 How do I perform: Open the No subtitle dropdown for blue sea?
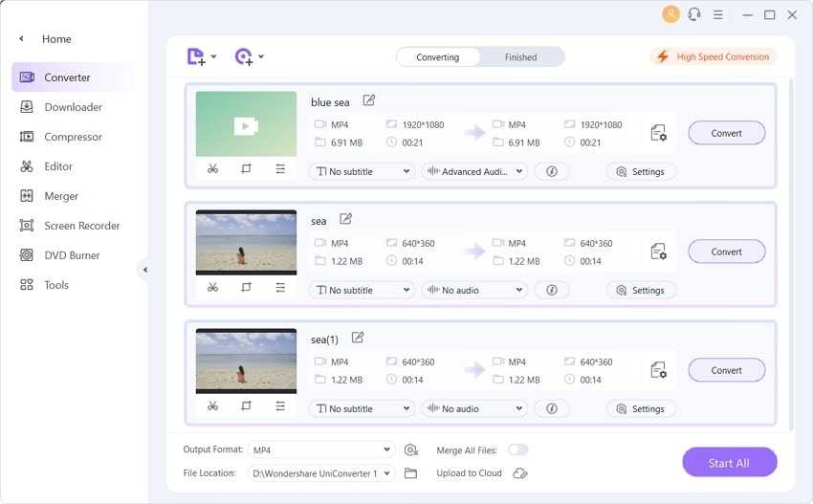pos(362,171)
